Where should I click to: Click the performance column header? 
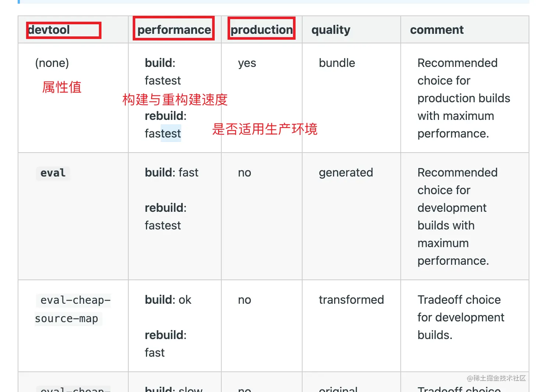[174, 30]
